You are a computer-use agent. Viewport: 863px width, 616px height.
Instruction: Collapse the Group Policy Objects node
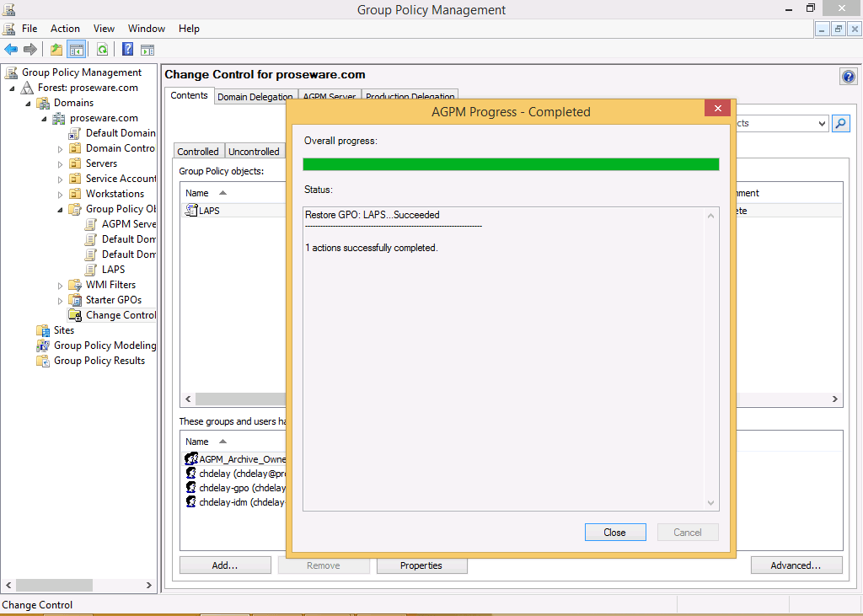(x=61, y=209)
